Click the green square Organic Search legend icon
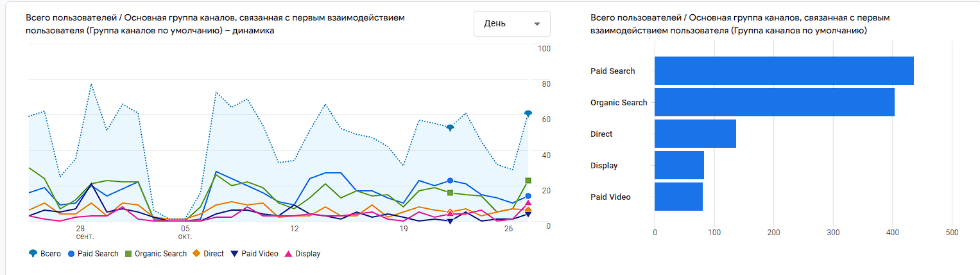Viewport: 980px width, 275px height. [128, 254]
